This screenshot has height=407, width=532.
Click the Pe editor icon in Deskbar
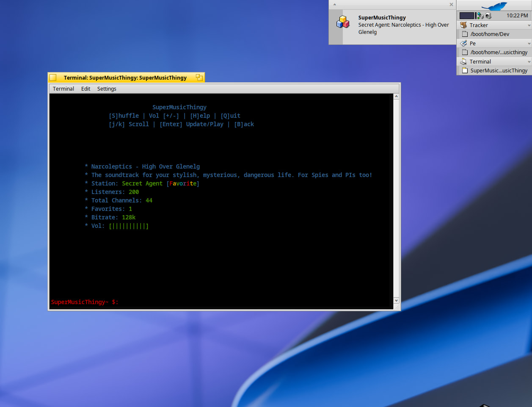(463, 43)
